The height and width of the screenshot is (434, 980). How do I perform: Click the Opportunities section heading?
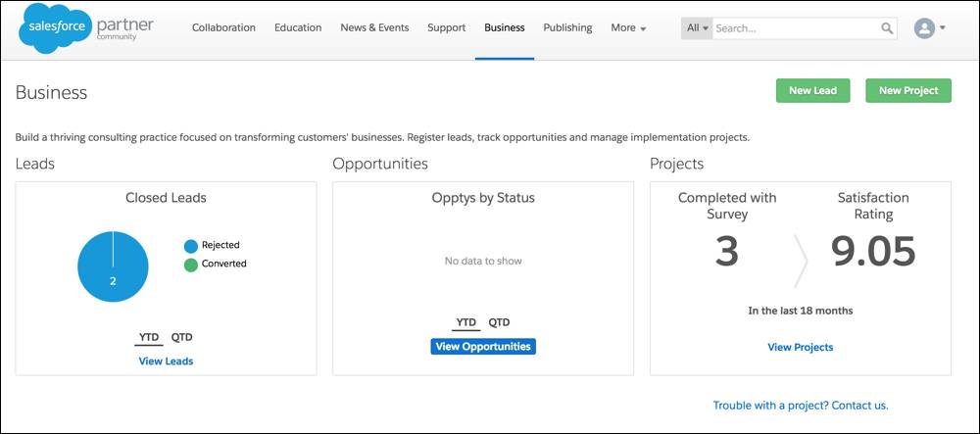[x=380, y=164]
